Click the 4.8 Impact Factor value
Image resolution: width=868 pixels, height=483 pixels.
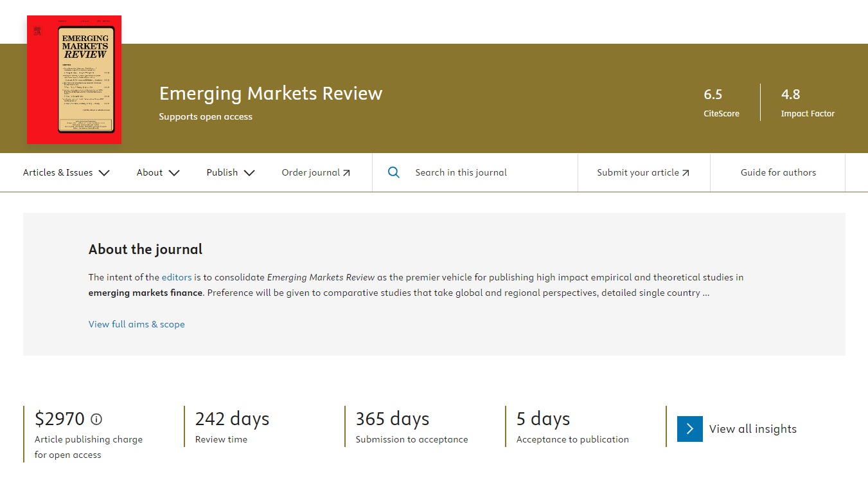(x=790, y=95)
